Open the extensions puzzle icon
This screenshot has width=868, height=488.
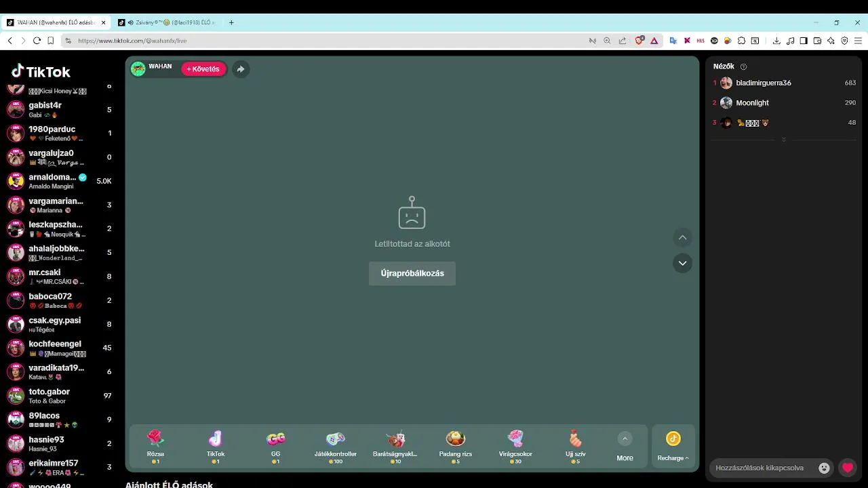coord(741,41)
